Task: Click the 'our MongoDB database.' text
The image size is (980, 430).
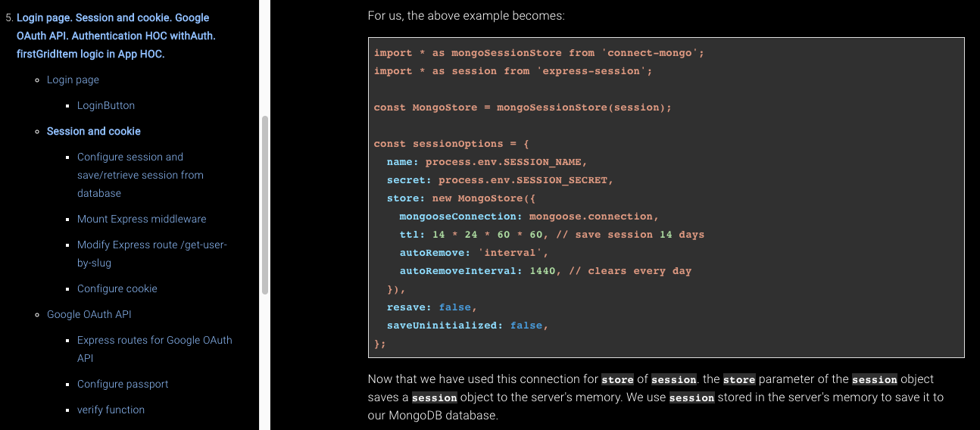Action: 433,416
